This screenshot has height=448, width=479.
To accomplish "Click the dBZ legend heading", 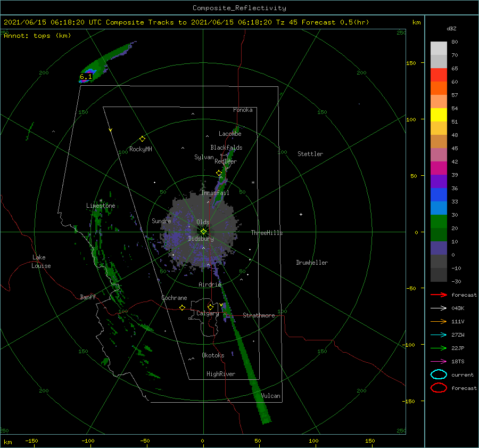I will tap(451, 29).
